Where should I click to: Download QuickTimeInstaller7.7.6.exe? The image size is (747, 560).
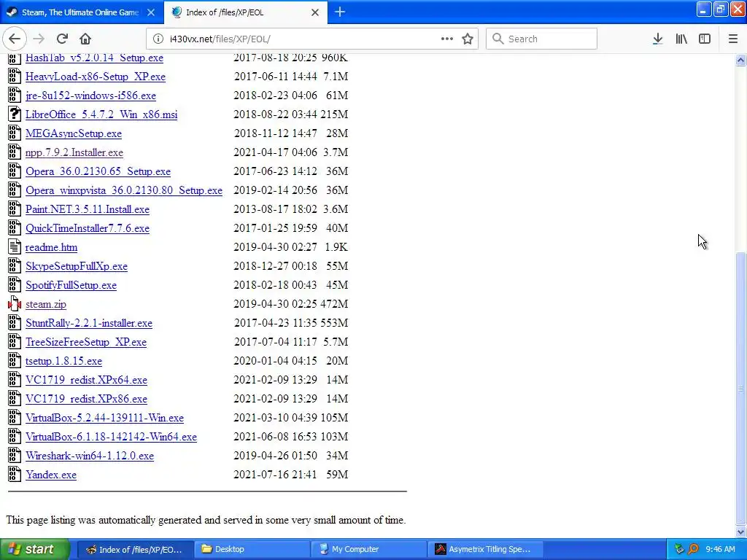88,228
